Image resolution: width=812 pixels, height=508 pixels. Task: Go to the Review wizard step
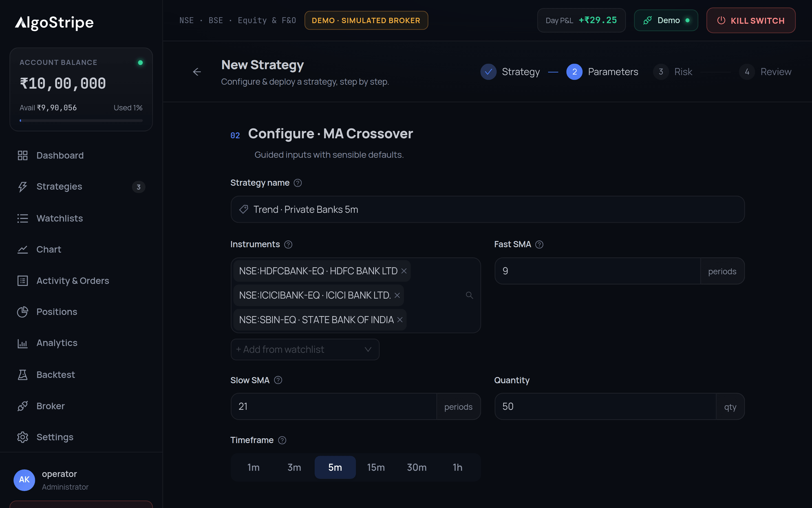coord(765,72)
